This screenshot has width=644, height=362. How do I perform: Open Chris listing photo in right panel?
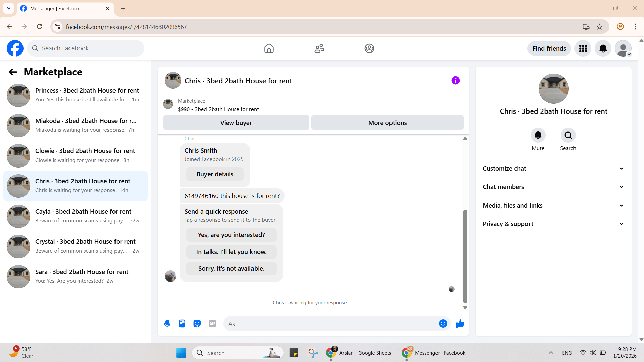point(554,89)
